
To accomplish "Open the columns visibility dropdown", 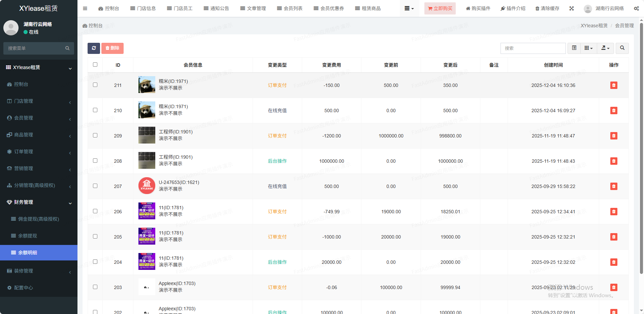I will (588, 48).
